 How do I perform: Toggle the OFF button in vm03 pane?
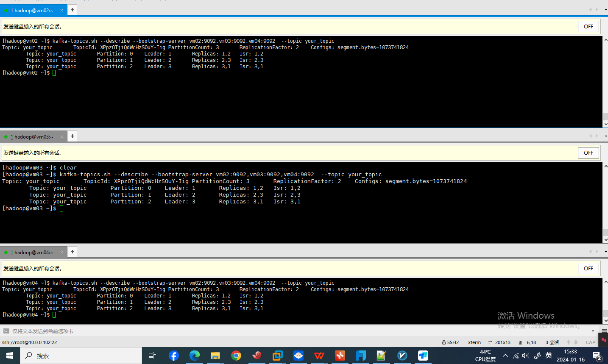click(x=588, y=153)
